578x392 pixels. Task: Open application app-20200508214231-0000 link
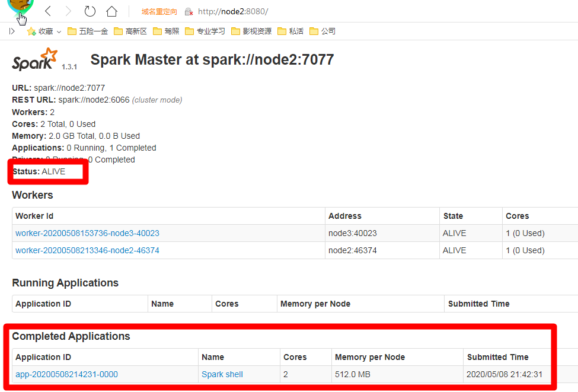(x=67, y=374)
